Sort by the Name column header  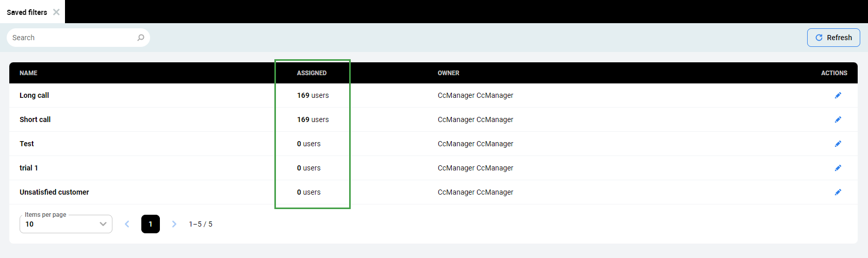click(x=28, y=73)
